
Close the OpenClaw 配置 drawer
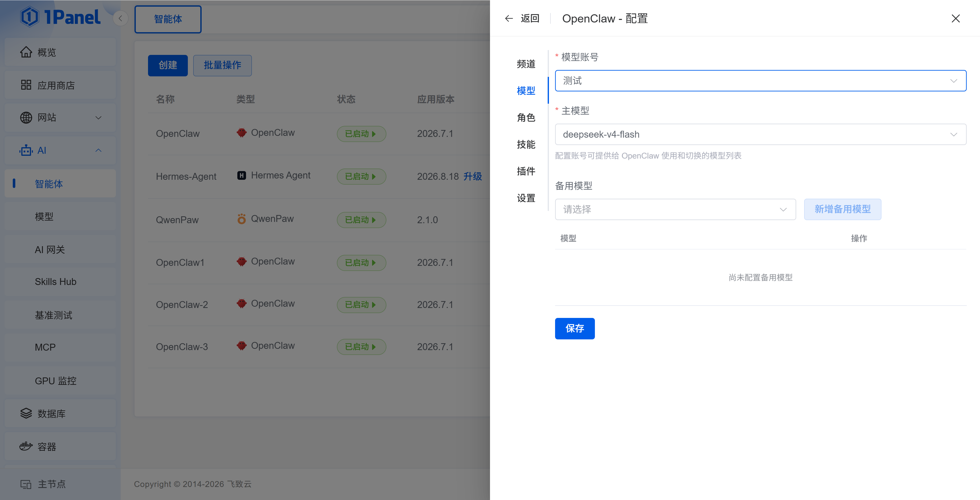click(956, 18)
